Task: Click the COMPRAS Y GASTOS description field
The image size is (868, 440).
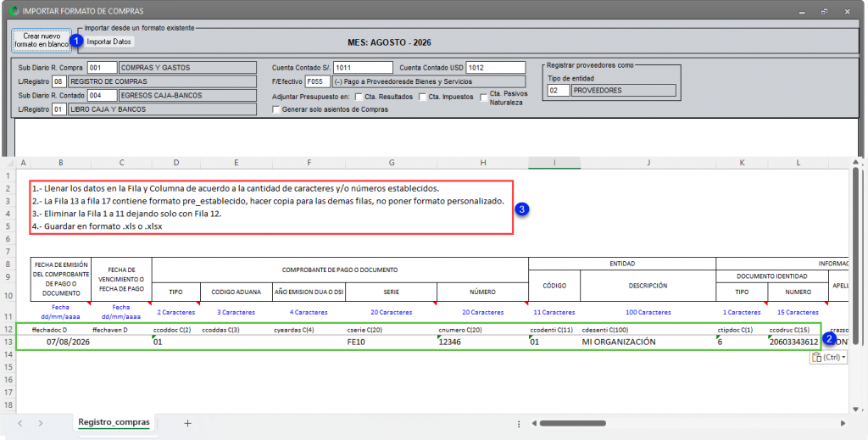Action: (187, 68)
